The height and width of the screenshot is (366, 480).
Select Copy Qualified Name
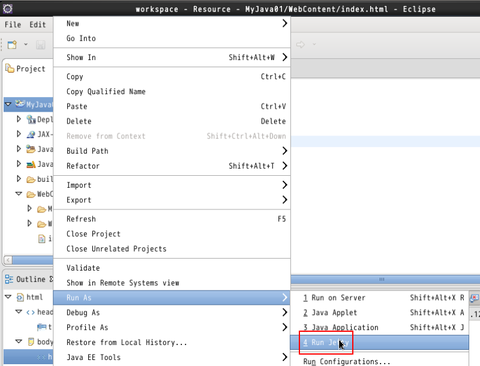tap(172, 91)
